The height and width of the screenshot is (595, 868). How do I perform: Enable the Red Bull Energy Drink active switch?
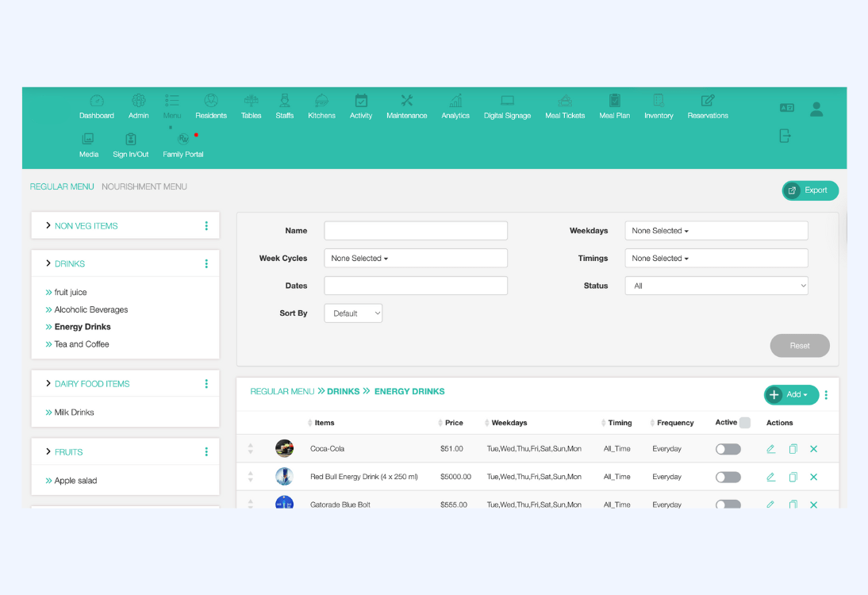pyautogui.click(x=728, y=477)
